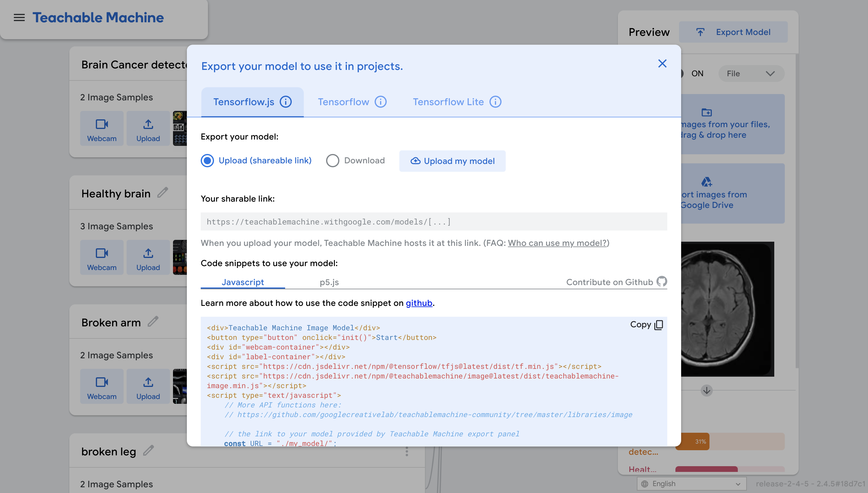The height and width of the screenshot is (493, 868).
Task: Switch to the p5.js snippet tab
Action: click(x=329, y=282)
